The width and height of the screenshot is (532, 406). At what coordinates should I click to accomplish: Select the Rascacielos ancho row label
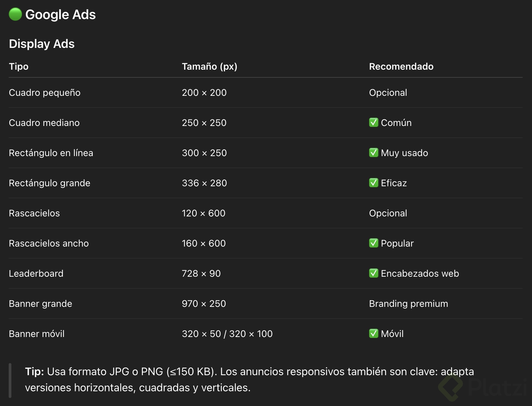(49, 243)
